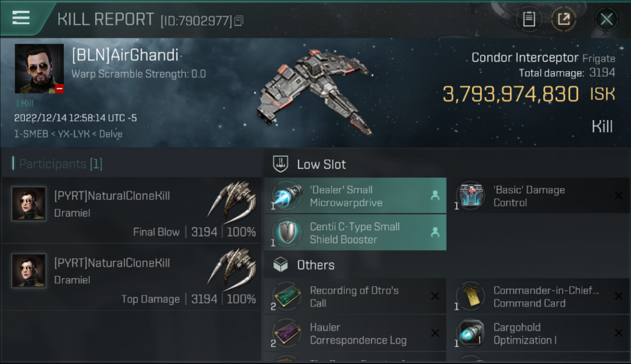View AirGhandi's pilot portrait

(39, 68)
